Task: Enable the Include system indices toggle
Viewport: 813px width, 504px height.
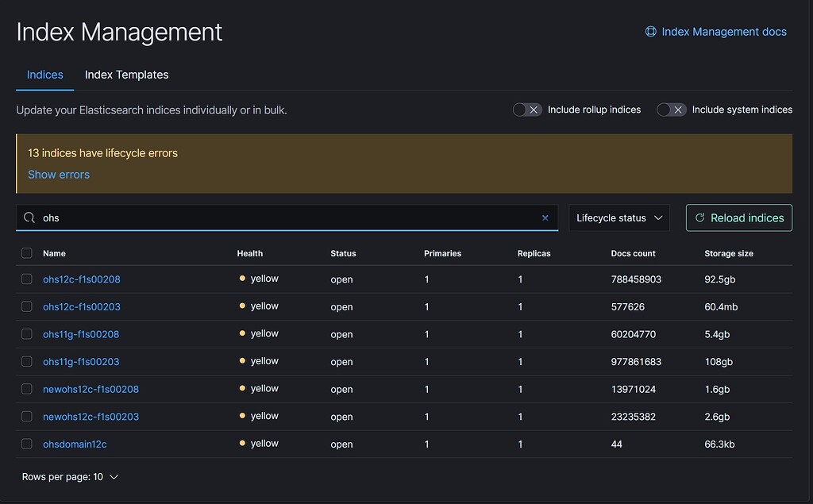Action: (672, 110)
